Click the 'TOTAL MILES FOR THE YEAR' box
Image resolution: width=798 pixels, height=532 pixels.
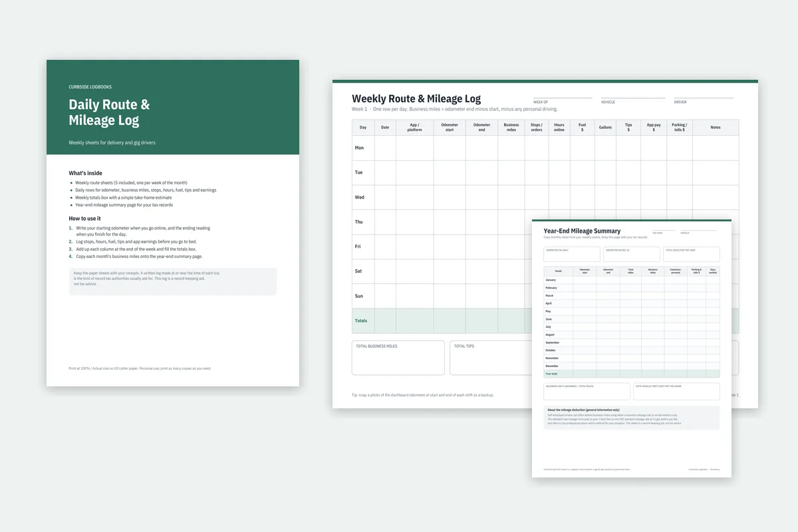tap(692, 254)
